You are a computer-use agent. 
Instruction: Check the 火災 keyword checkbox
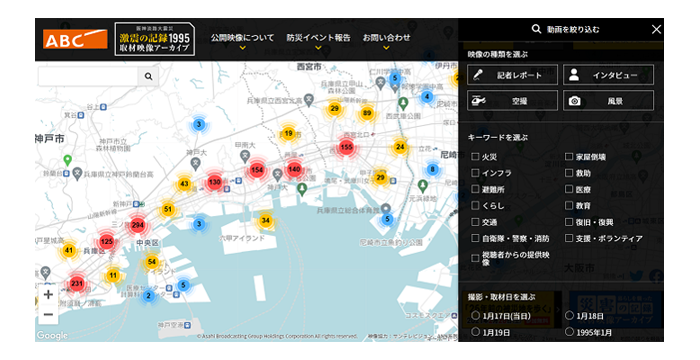(x=475, y=156)
